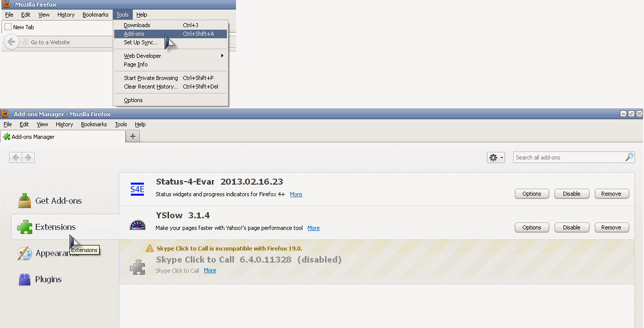Click the Skype Click to Call disabled title

(249, 260)
